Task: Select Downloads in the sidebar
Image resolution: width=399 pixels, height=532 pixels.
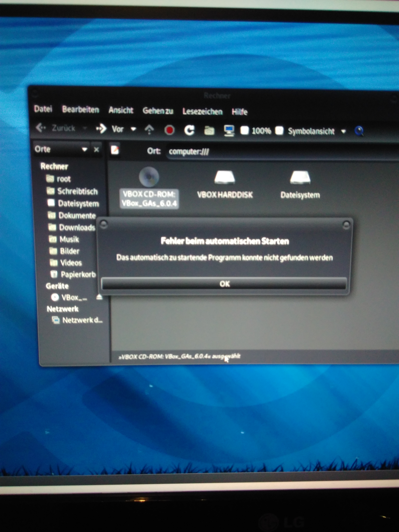Action: tap(77, 227)
